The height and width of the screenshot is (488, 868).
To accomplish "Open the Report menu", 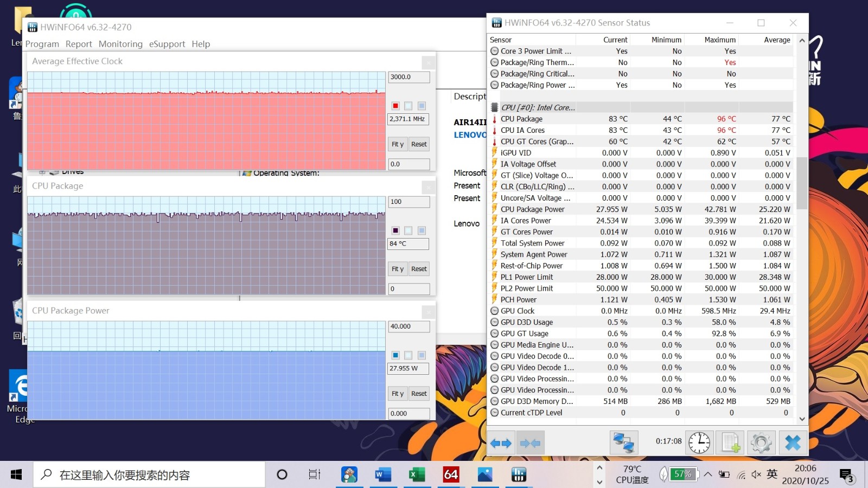I will (x=79, y=44).
